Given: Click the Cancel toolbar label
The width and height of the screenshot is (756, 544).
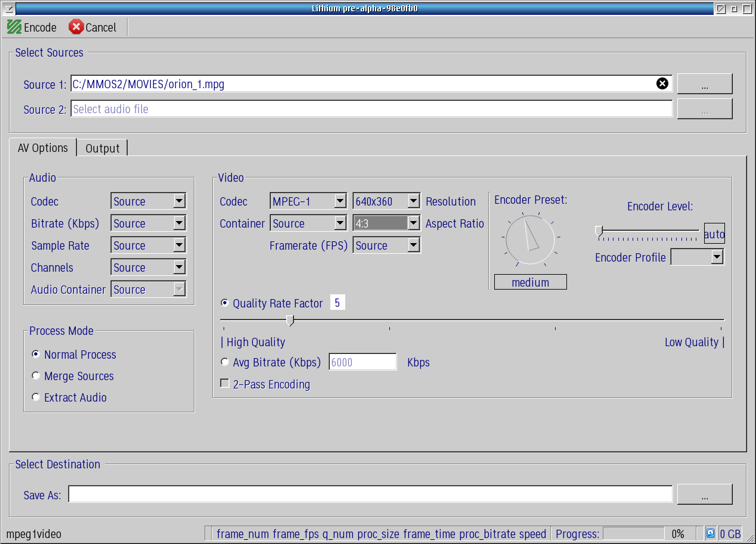Looking at the screenshot, I should 101,27.
